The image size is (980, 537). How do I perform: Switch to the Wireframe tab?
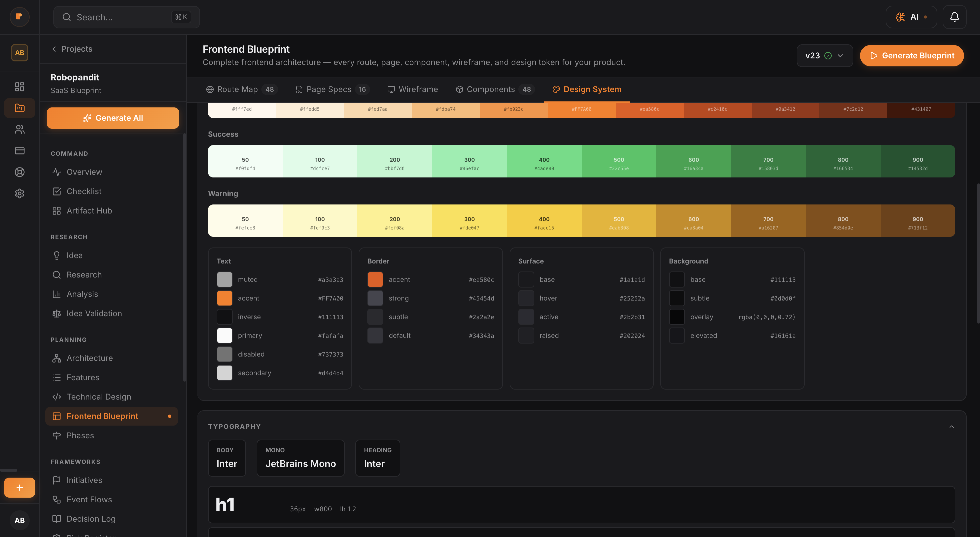click(x=413, y=89)
